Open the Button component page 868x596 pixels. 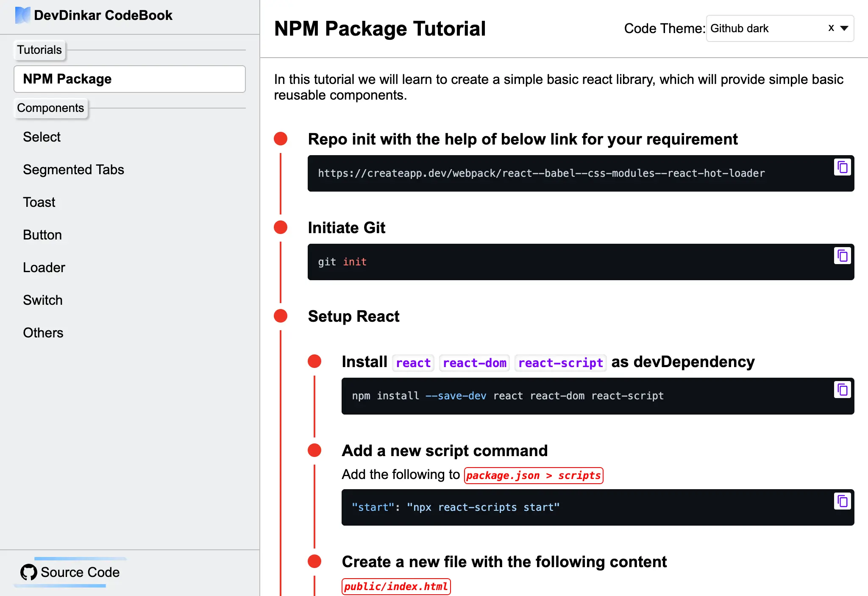point(42,235)
